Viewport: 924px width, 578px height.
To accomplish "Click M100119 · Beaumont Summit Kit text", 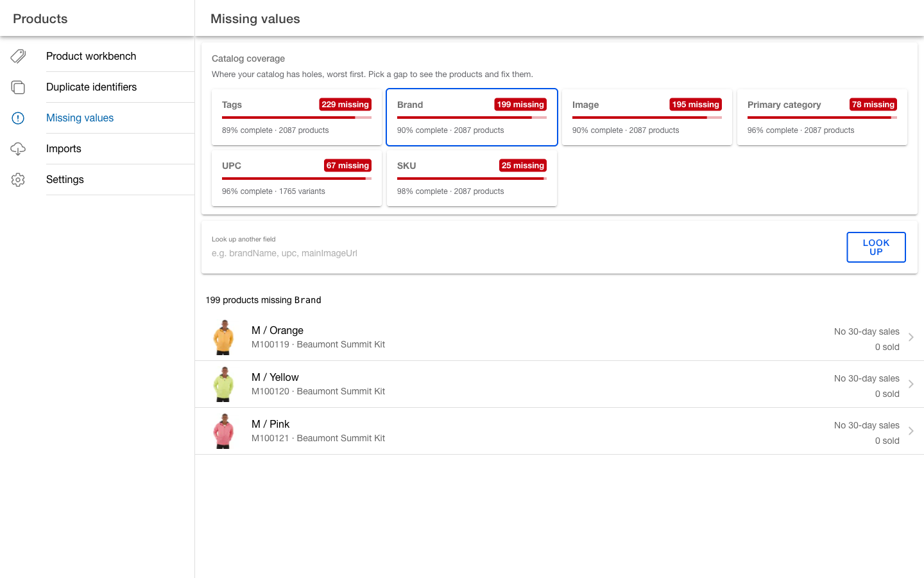I will [x=318, y=344].
